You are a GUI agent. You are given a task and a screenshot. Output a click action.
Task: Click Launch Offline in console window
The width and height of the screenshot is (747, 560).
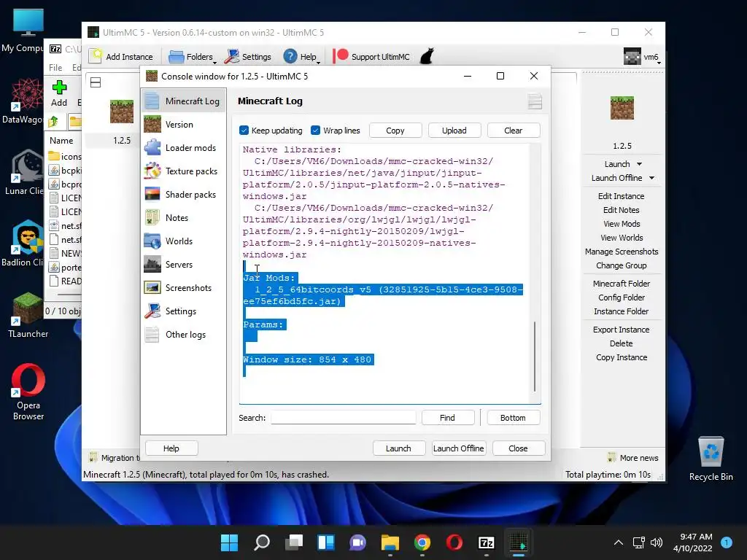pyautogui.click(x=459, y=448)
